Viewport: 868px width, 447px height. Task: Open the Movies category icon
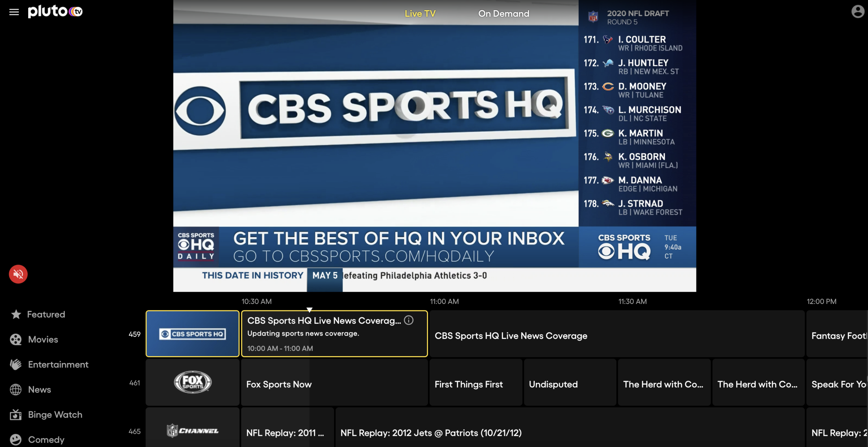pos(15,339)
